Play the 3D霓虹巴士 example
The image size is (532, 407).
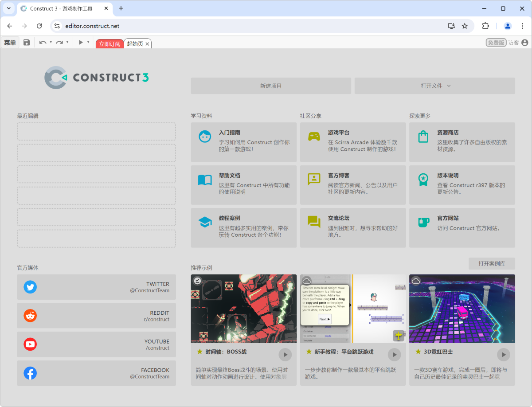pos(504,355)
